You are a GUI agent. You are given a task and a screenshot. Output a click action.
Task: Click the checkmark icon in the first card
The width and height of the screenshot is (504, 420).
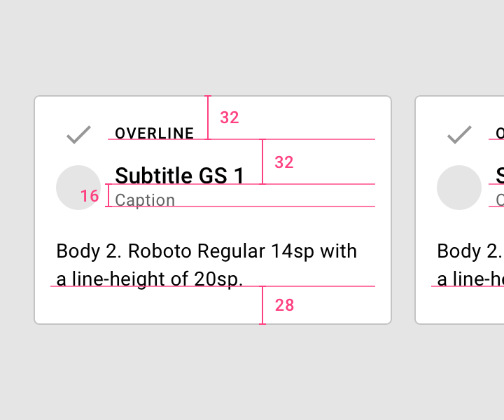tap(78, 134)
